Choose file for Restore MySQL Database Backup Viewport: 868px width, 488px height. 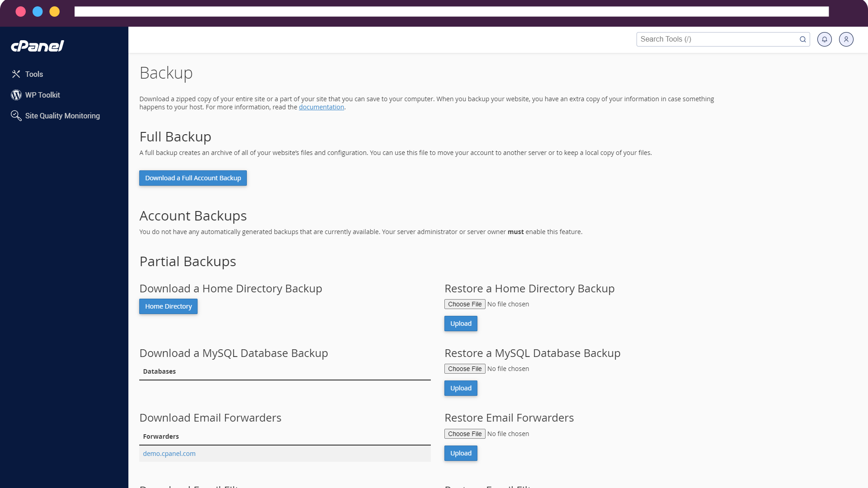464,368
